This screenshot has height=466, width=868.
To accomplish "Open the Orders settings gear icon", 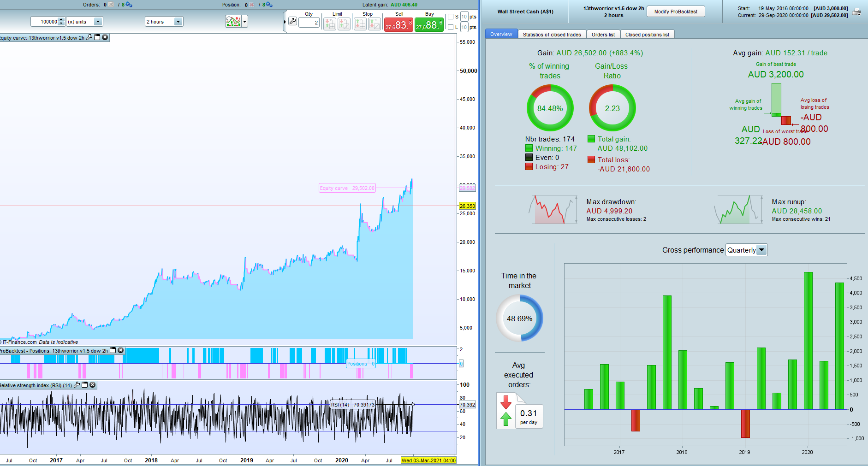I will [129, 5].
